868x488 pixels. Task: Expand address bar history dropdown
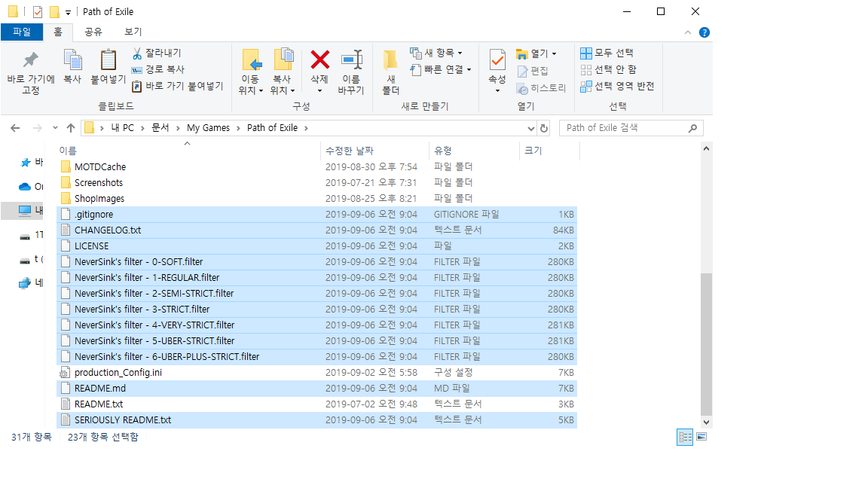[x=531, y=128]
